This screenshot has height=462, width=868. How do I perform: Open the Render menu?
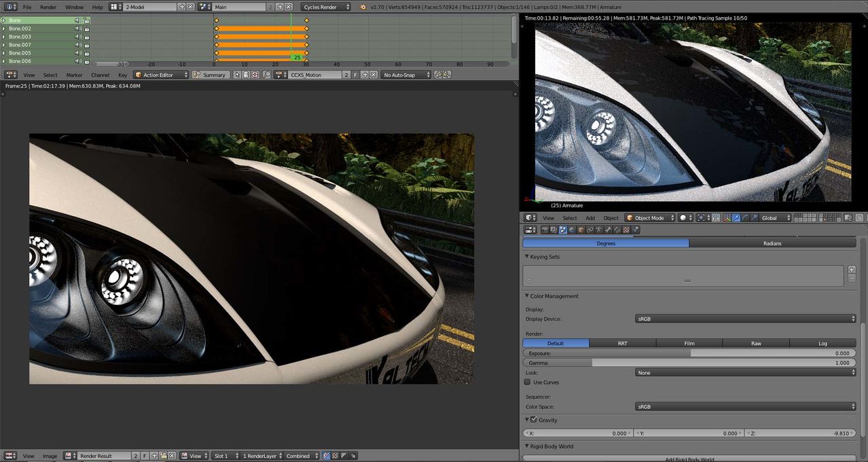(48, 7)
